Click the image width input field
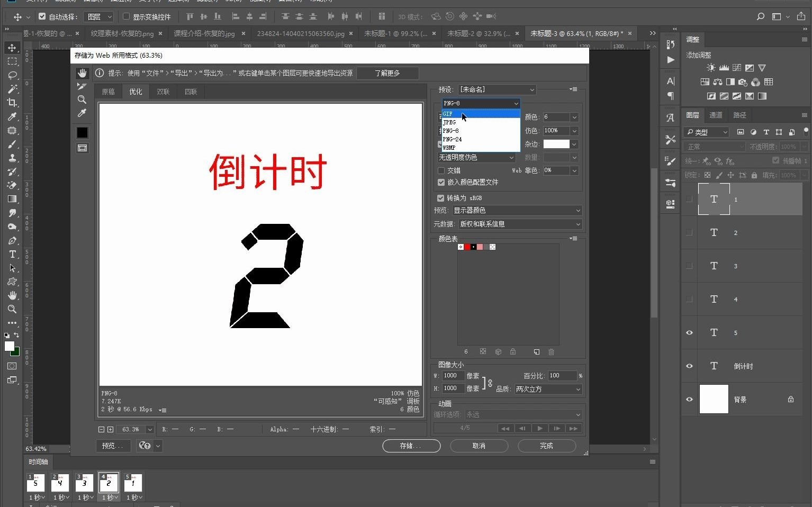812x507 pixels. click(x=453, y=376)
